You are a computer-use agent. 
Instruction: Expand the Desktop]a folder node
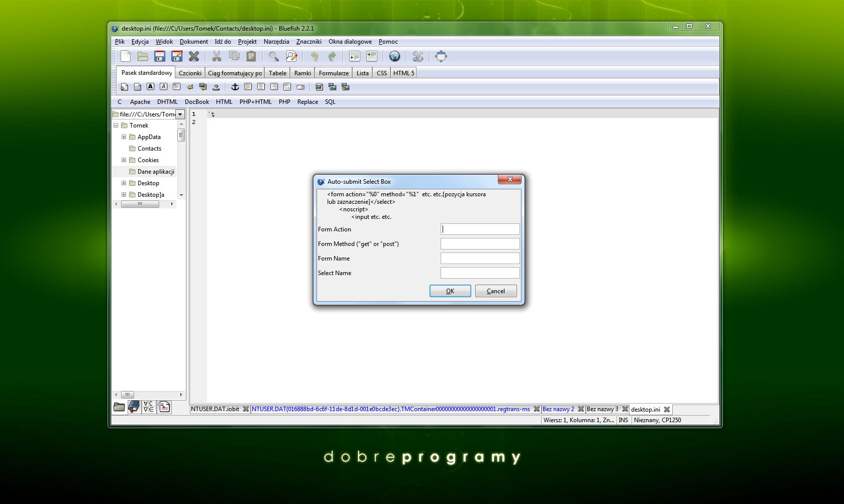(124, 195)
